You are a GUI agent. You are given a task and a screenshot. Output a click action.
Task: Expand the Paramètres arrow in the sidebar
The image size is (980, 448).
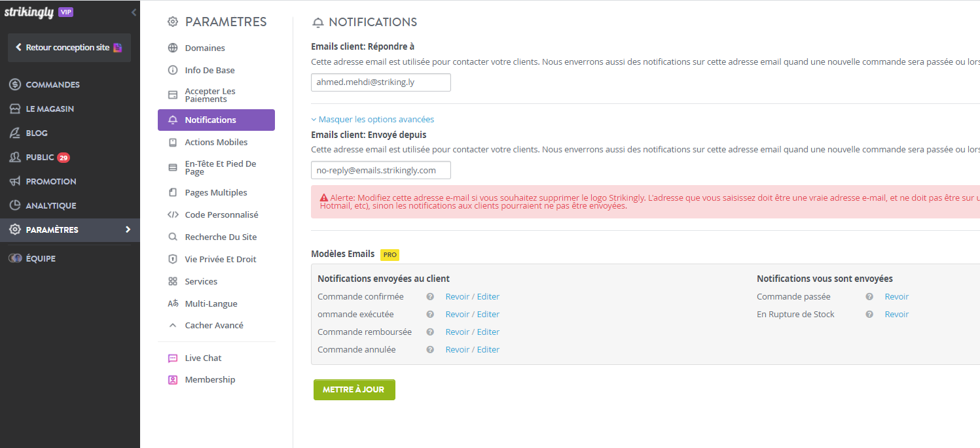128,230
